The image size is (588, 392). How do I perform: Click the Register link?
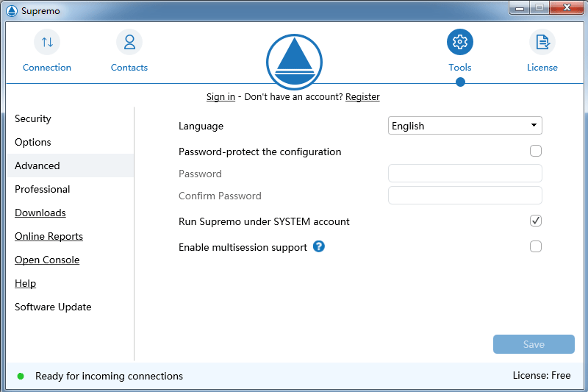pyautogui.click(x=362, y=97)
